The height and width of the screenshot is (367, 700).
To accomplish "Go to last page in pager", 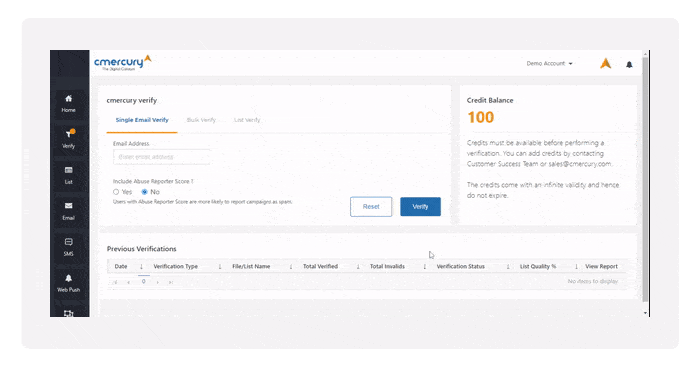I will pyautogui.click(x=171, y=282).
